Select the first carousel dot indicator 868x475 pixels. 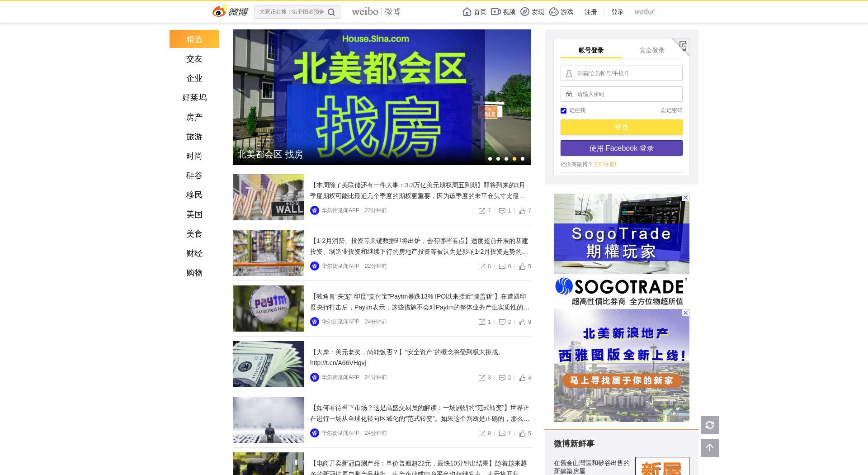(x=490, y=159)
